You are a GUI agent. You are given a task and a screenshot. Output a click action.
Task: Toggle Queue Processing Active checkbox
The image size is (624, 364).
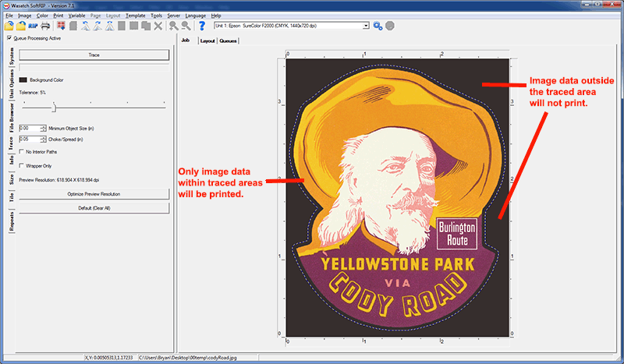point(9,38)
